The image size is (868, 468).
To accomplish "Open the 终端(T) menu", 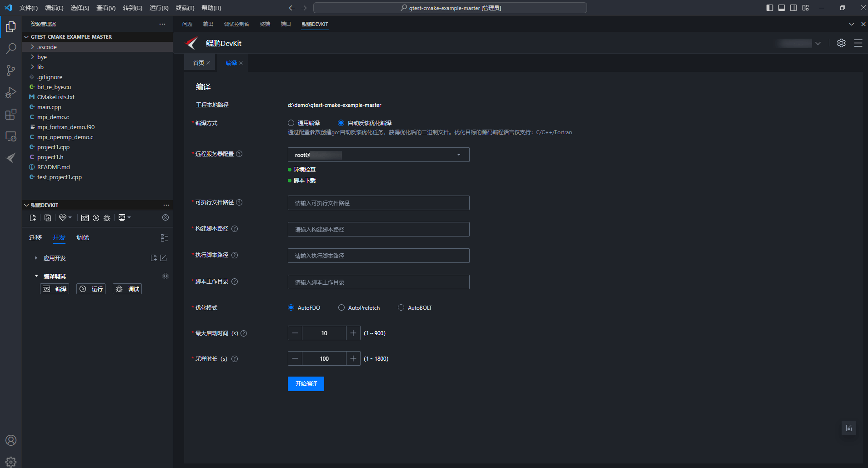I will click(185, 8).
